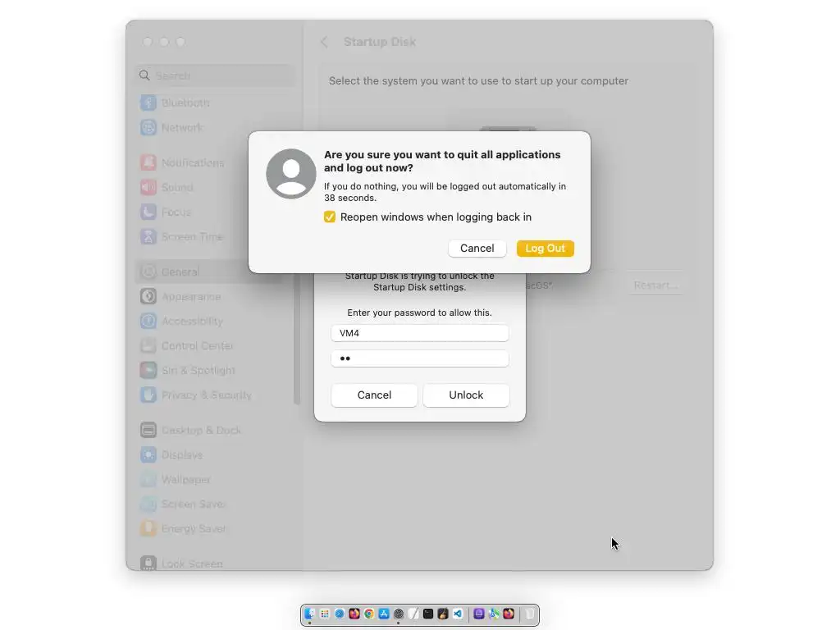Launch Google Chrome from the Dock
The width and height of the screenshot is (840, 630).
point(369,614)
